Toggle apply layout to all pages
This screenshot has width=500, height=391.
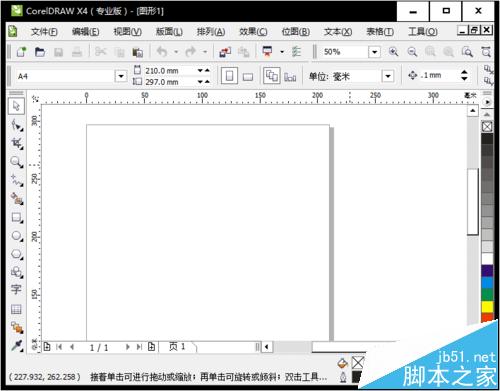[272, 76]
